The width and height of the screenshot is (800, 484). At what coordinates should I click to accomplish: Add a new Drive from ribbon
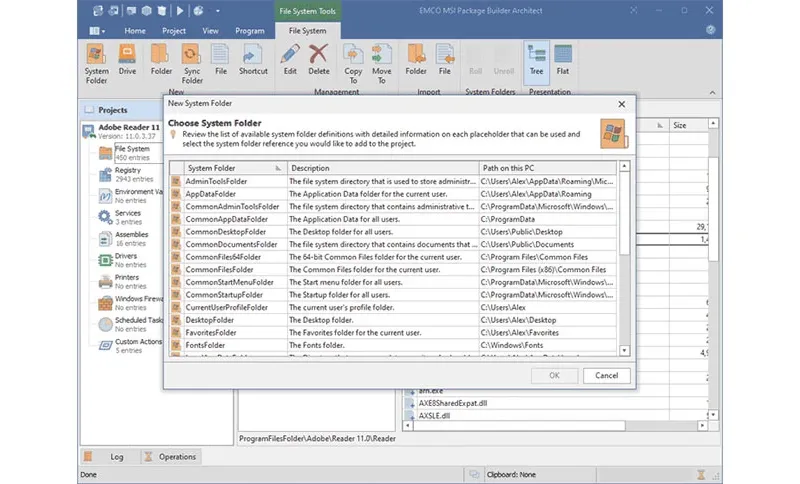[127, 60]
